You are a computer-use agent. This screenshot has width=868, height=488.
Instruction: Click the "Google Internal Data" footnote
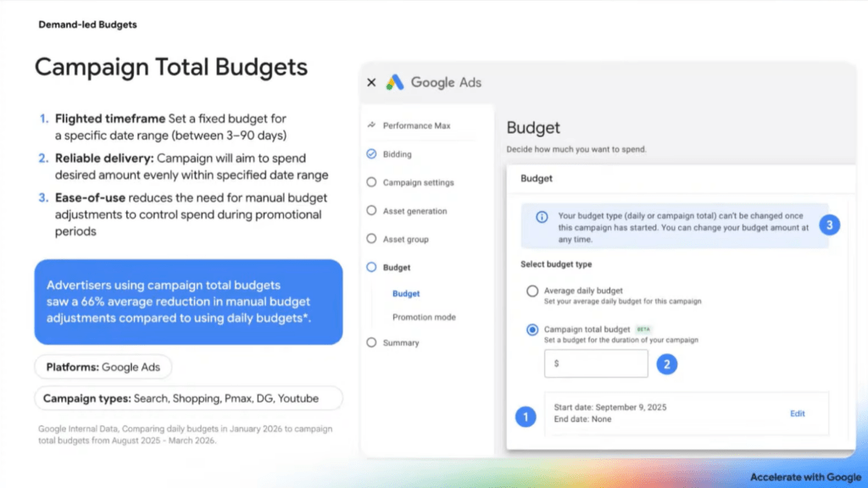(186, 435)
